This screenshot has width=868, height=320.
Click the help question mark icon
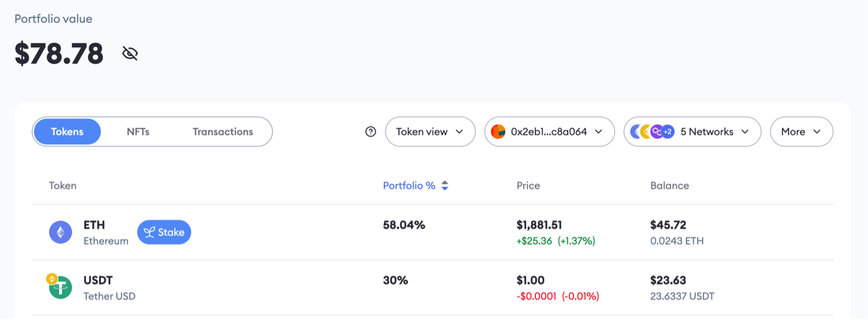371,132
